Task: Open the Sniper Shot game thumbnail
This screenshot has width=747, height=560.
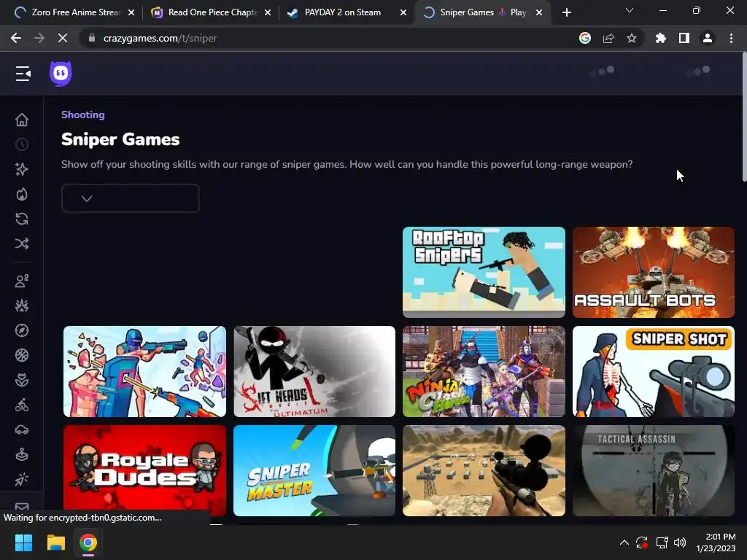Action: (653, 371)
